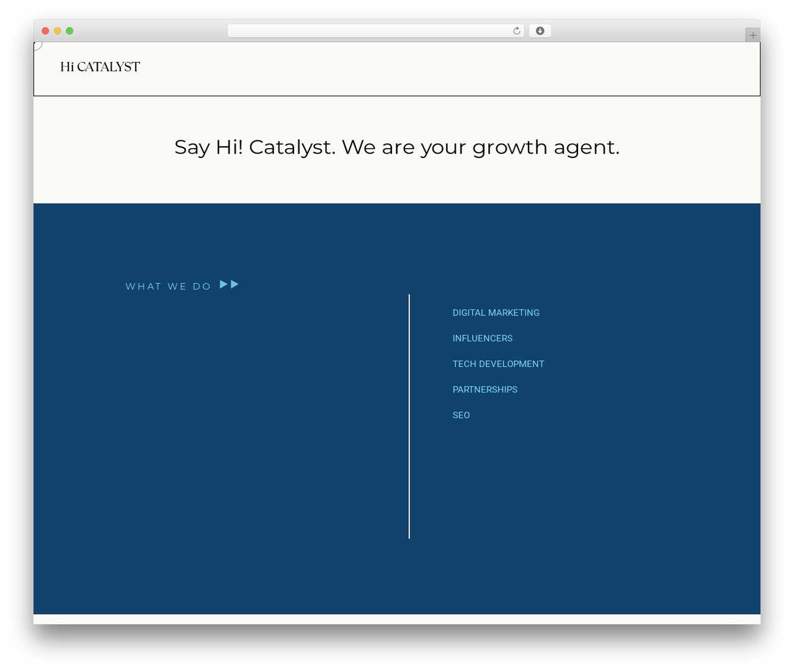Open the SEO link

(x=462, y=415)
